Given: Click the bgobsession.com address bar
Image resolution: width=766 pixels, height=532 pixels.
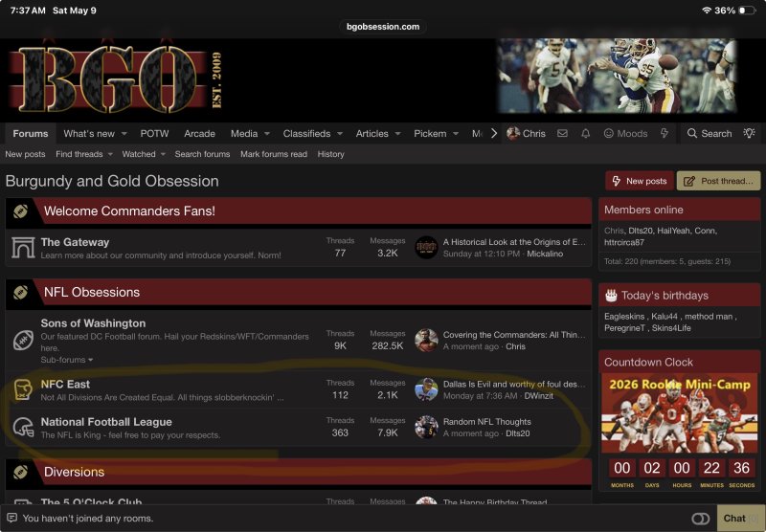Looking at the screenshot, I should click(x=382, y=27).
